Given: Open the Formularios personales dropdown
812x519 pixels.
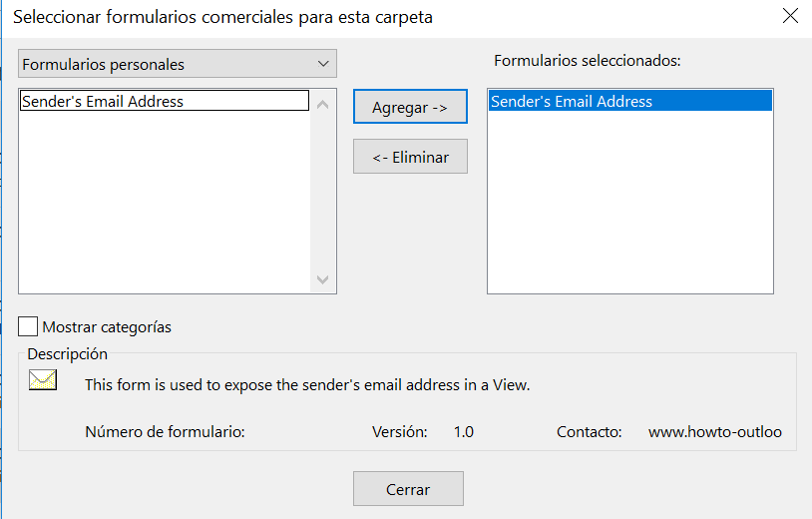Looking at the screenshot, I should coord(178,64).
